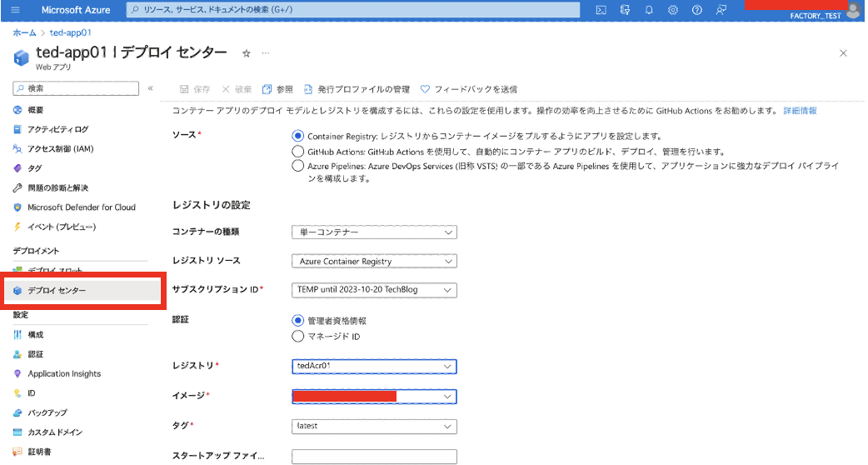Open the 詳細情報 link

(800, 111)
